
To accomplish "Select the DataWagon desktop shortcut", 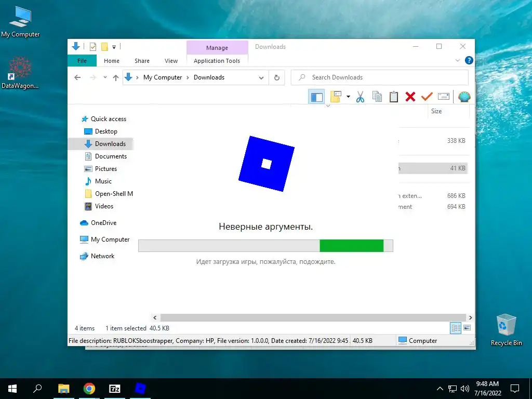I will (x=20, y=73).
